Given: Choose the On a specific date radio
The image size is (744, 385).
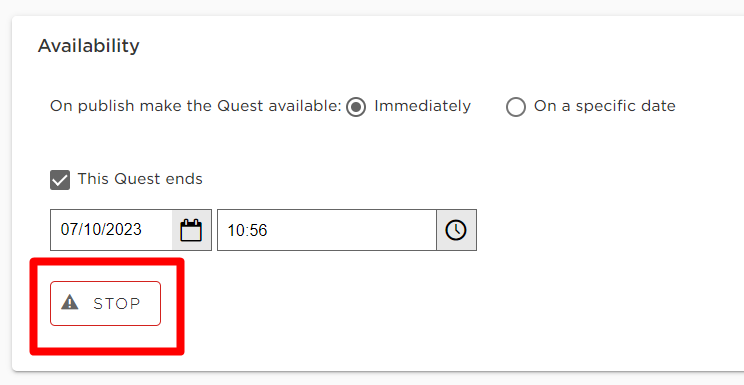Looking at the screenshot, I should [516, 106].
